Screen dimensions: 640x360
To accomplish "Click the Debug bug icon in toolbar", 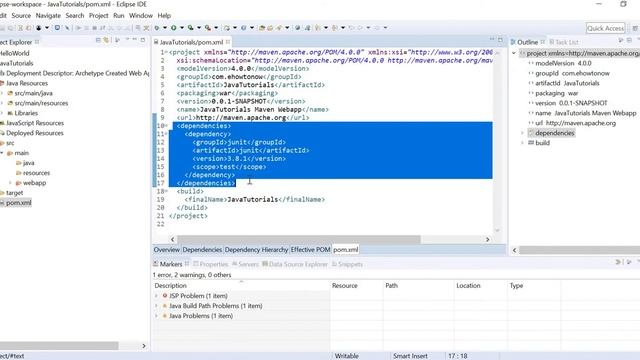I will 157,28.
